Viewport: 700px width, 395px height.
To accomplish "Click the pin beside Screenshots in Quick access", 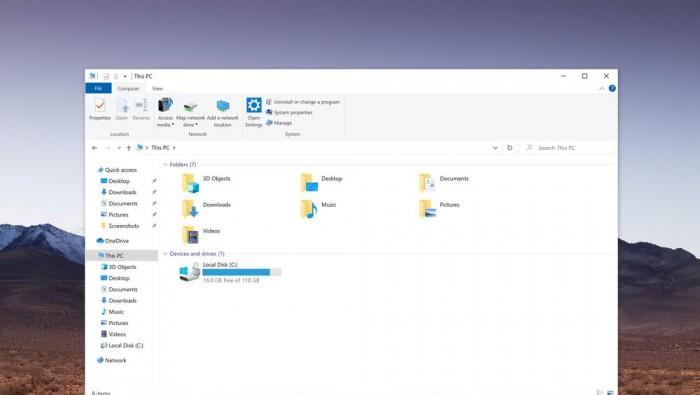I will 154,226.
